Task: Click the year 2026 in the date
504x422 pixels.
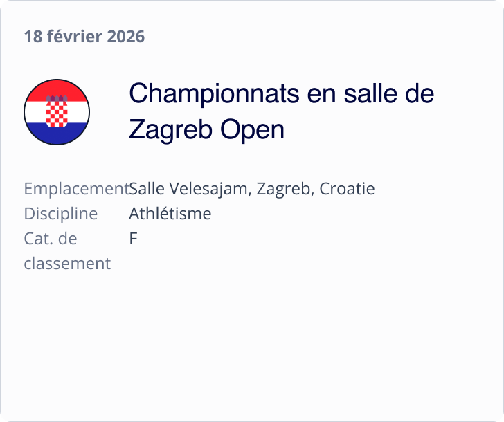Action: [x=127, y=37]
